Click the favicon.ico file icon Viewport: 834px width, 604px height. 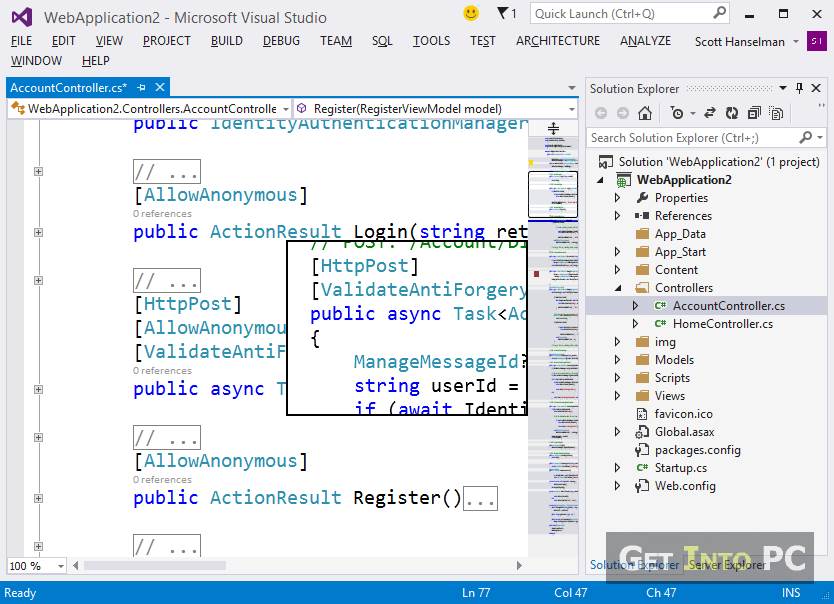coord(642,414)
